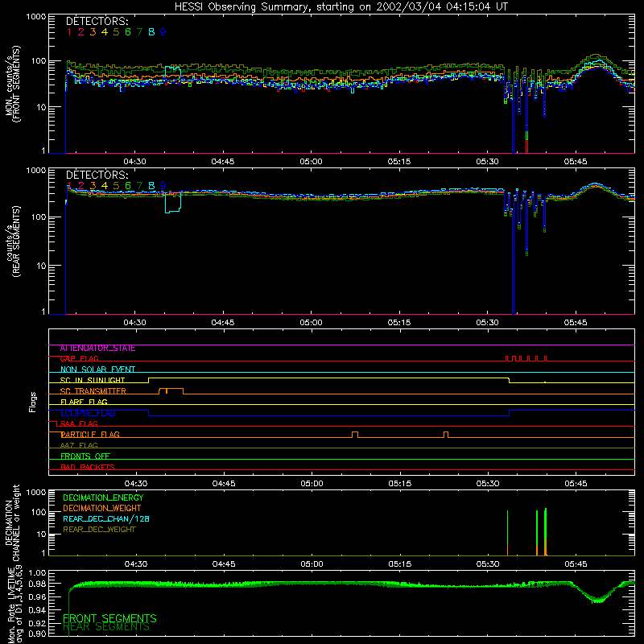Select olive detector 5 in front segments legend
The width and height of the screenshot is (644, 644).
coord(116,32)
